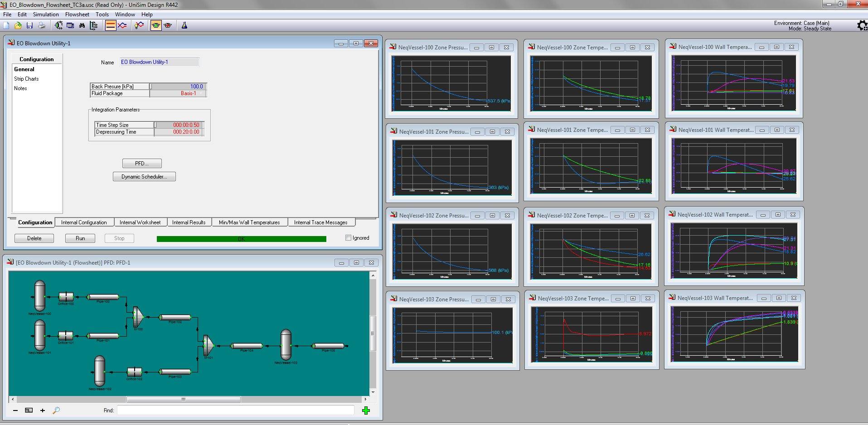Click the binoculars navigator icon
The height and width of the screenshot is (425, 868).
(82, 25)
